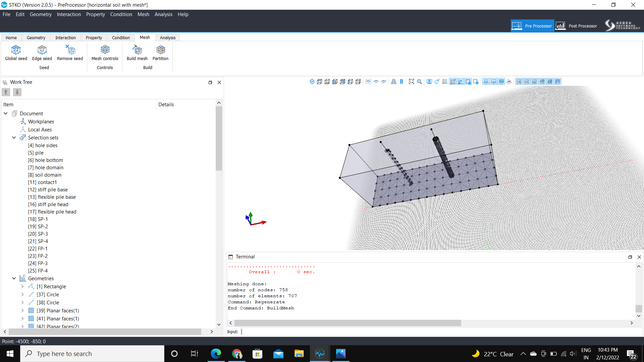Click the Terminal horizontal scrollbar
644x362 pixels.
[x=347, y=323]
